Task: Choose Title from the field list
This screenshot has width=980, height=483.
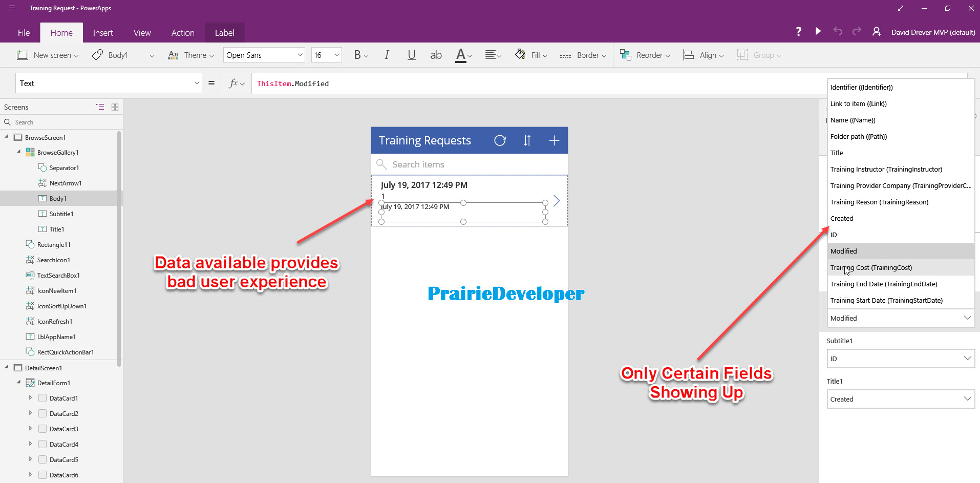Action: [901, 153]
